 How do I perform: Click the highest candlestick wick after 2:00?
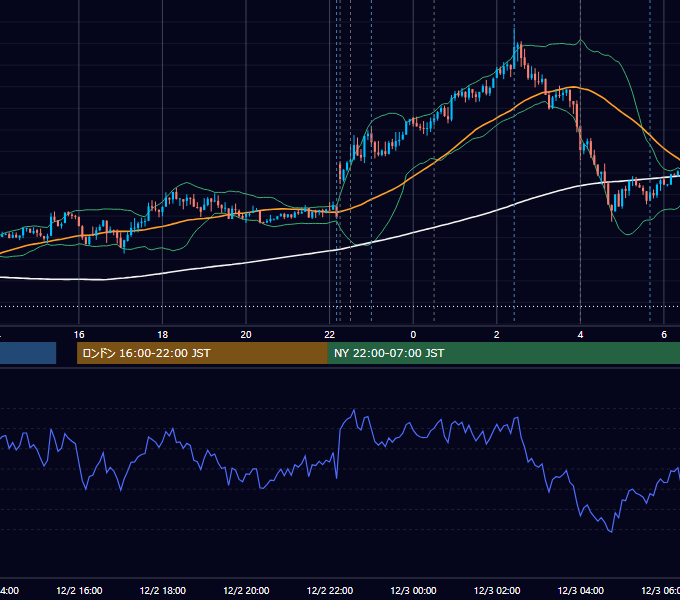[x=514, y=37]
